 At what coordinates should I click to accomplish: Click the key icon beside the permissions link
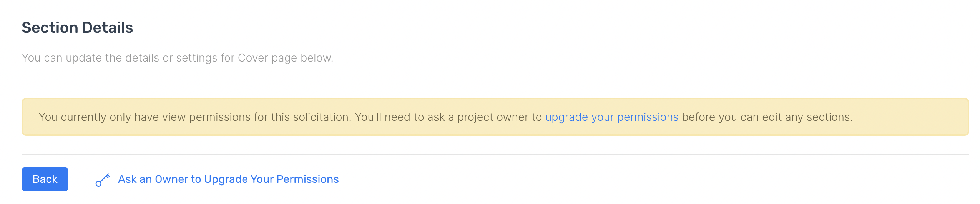pos(103,180)
